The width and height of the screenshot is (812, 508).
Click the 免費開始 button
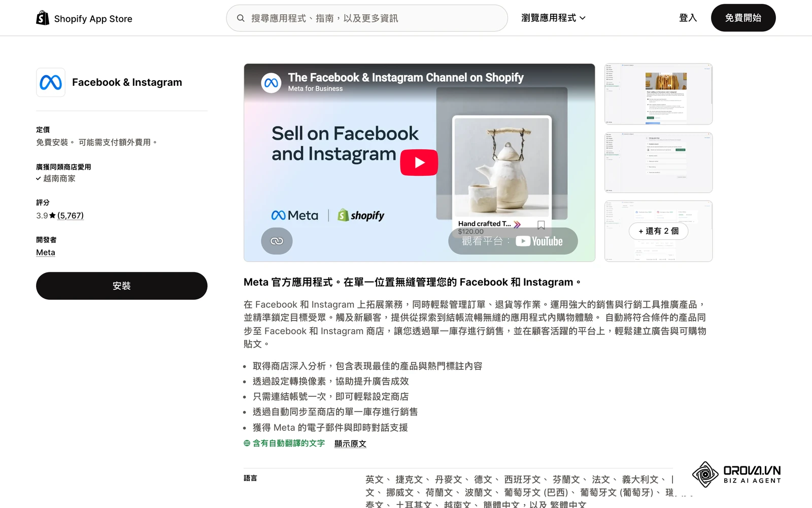743,18
